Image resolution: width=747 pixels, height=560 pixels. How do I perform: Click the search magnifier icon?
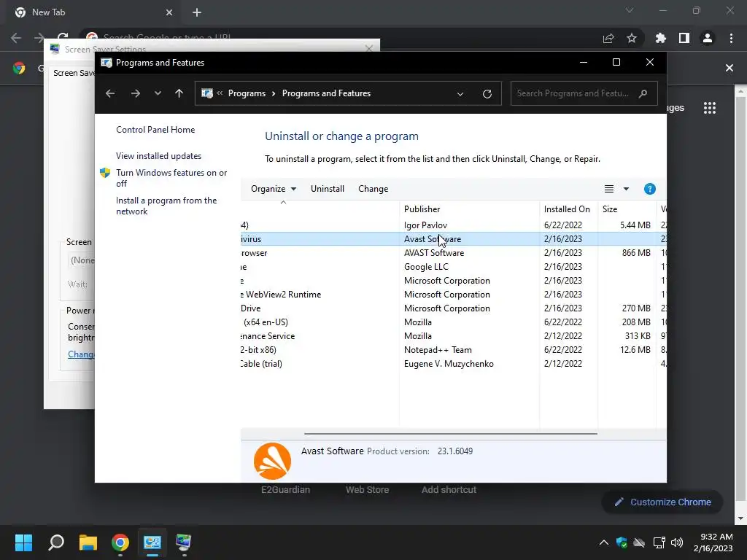[643, 93]
